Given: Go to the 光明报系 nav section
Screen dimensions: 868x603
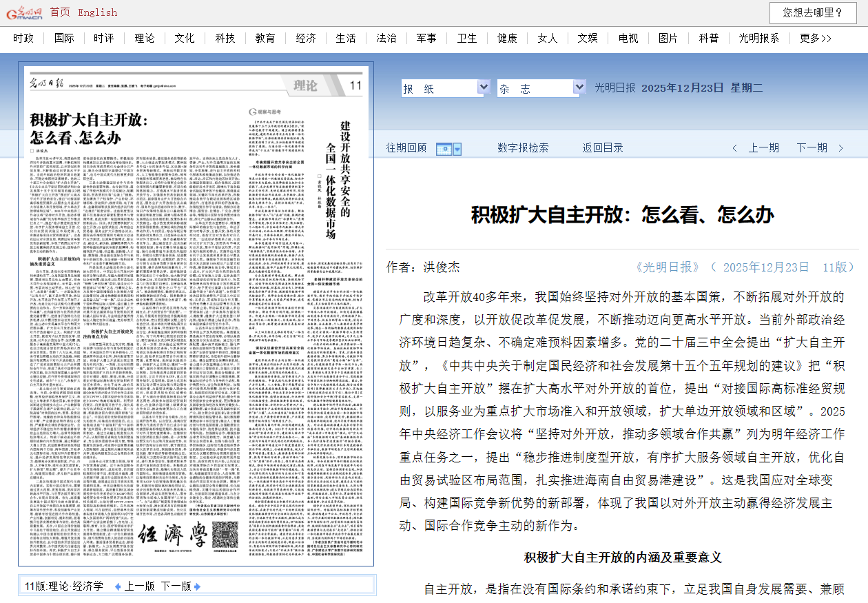Looking at the screenshot, I should coord(759,38).
